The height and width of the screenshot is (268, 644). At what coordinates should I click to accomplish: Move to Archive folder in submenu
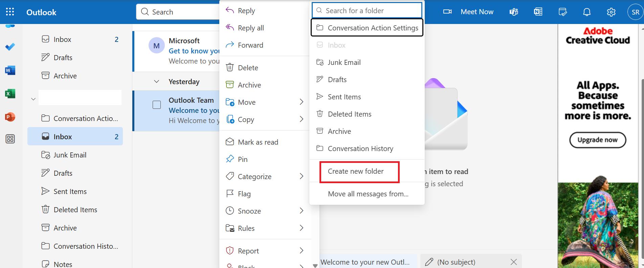coord(367,131)
